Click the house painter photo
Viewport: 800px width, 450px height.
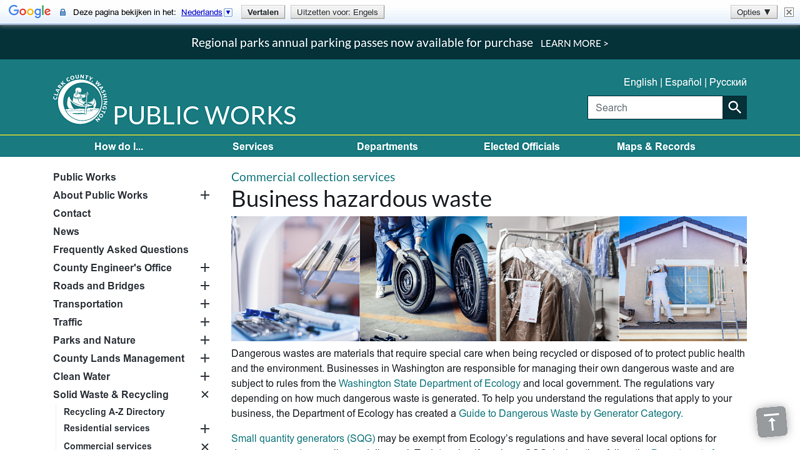click(683, 279)
